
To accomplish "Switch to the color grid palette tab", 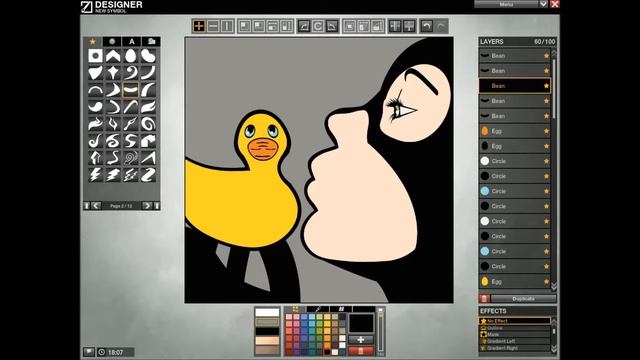I will 295,309.
